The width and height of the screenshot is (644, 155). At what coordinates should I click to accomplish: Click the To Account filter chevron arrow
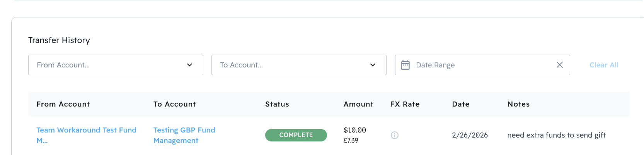point(373,65)
